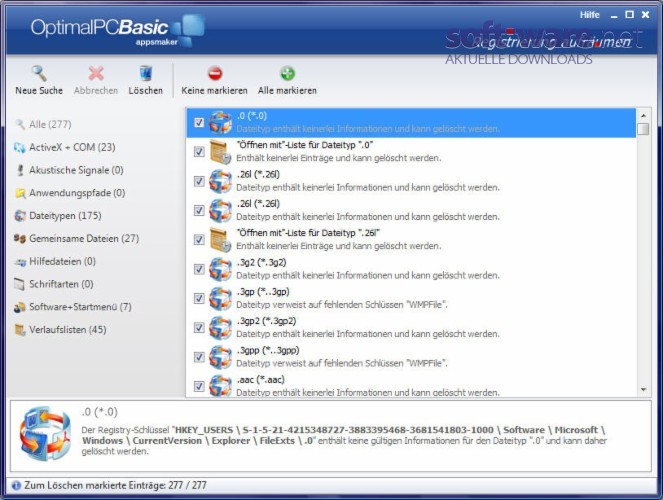
Task: Click the magnifier icon beside Alle (277)
Action: (x=19, y=125)
